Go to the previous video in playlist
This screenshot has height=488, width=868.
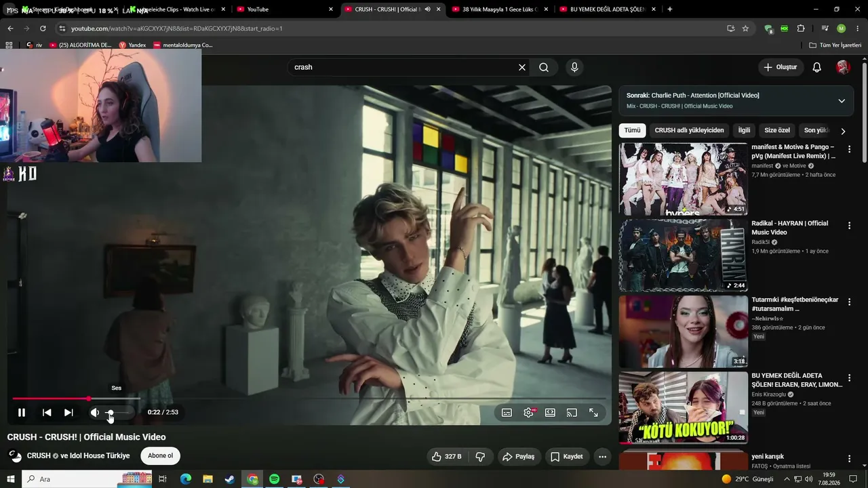pos(47,412)
